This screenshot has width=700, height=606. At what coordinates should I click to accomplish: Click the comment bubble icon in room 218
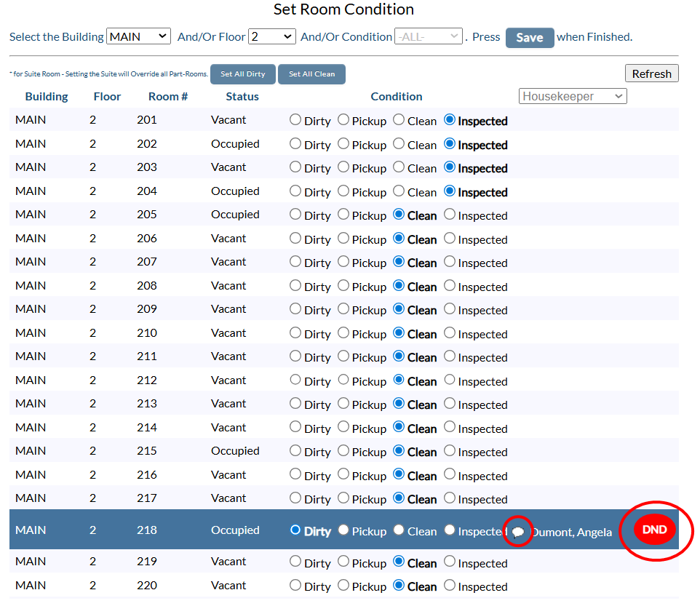click(x=518, y=533)
